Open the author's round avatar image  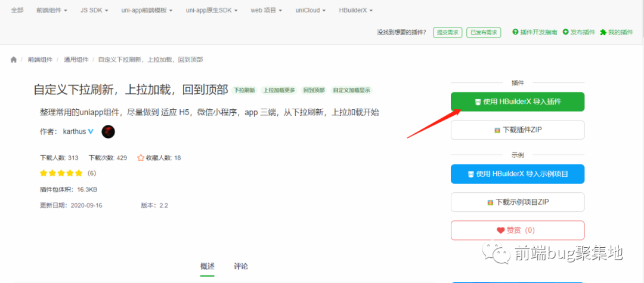tap(108, 131)
